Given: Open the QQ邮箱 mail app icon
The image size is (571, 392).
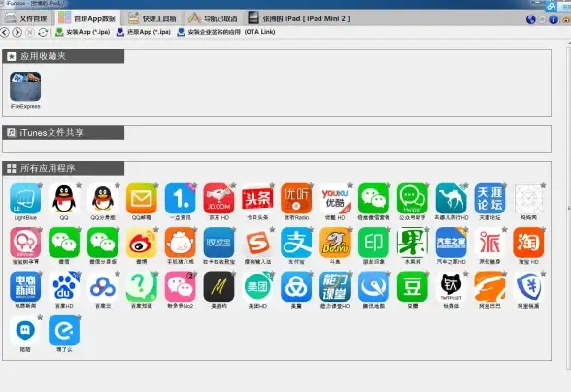Looking at the screenshot, I should tap(142, 198).
